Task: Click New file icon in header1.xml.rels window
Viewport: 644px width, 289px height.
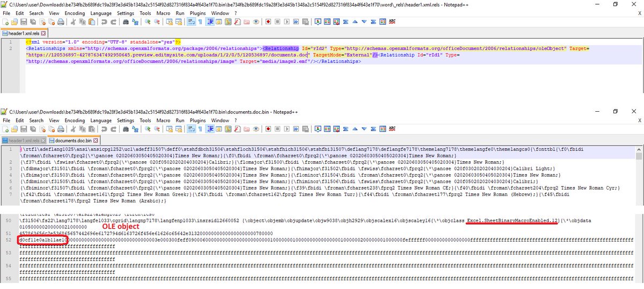Action: point(5,22)
